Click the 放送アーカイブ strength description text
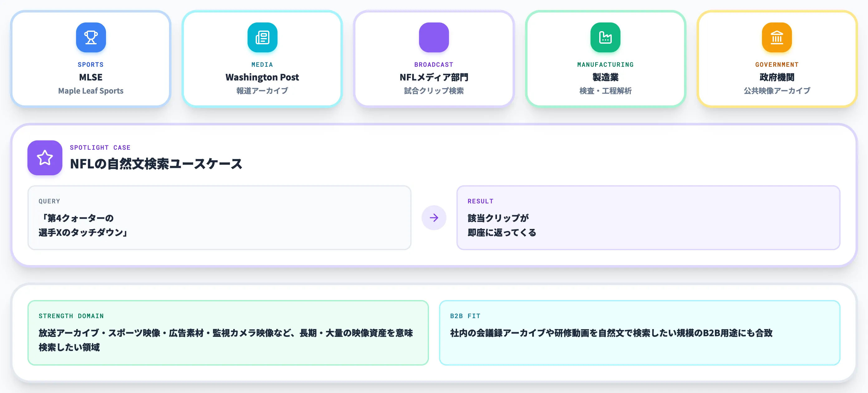868x393 pixels. tap(226, 340)
